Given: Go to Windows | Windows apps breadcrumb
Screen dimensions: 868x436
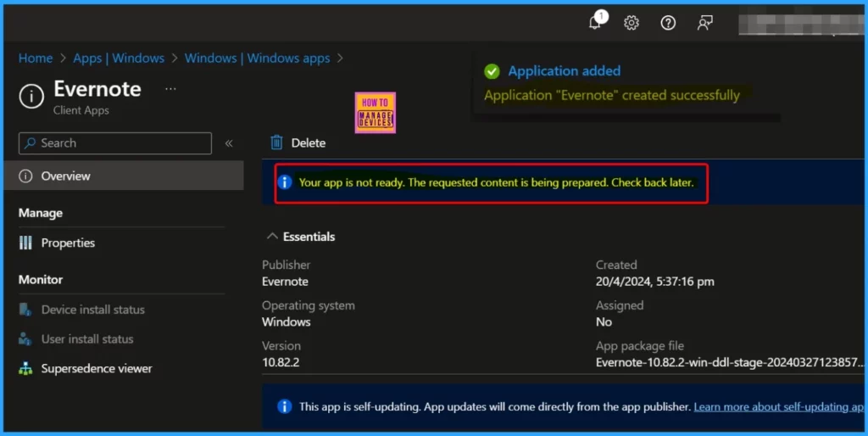Looking at the screenshot, I should [257, 59].
